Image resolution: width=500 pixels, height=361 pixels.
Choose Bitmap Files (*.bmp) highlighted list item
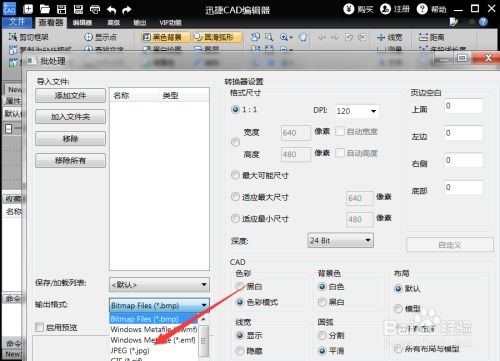154,319
